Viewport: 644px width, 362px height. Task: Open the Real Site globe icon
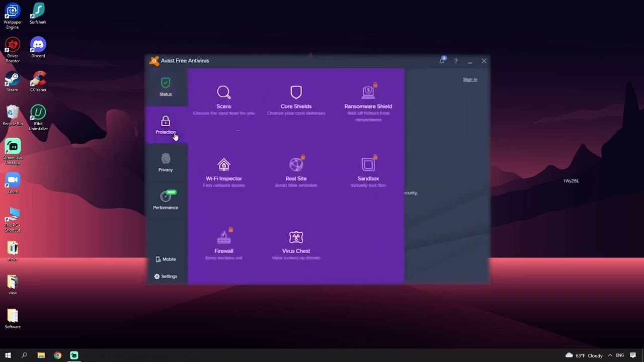296,164
